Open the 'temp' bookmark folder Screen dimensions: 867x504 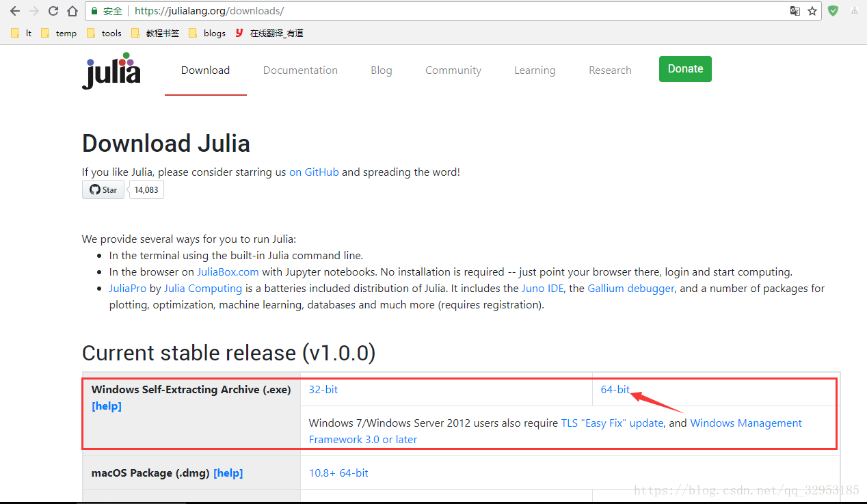point(59,33)
